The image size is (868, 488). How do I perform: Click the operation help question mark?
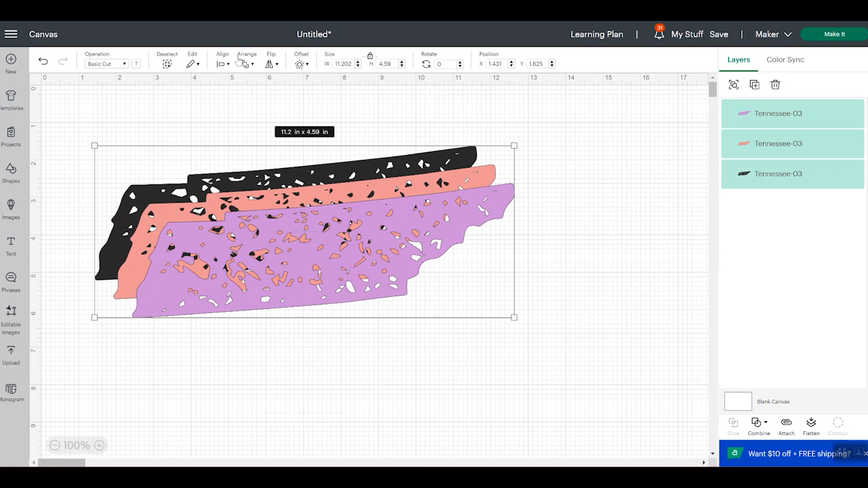point(136,64)
